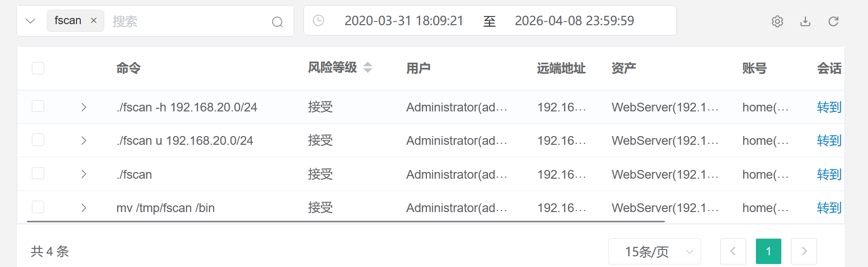Click the clock icon in date range
868x267 pixels.
(318, 21)
